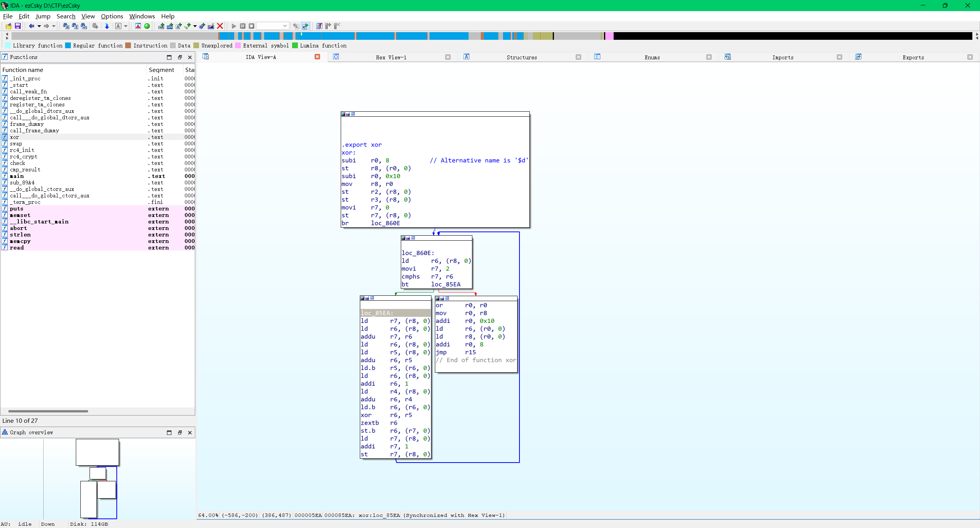Close the Graph overview panel
Image resolution: width=980 pixels, height=528 pixels.
click(x=190, y=432)
